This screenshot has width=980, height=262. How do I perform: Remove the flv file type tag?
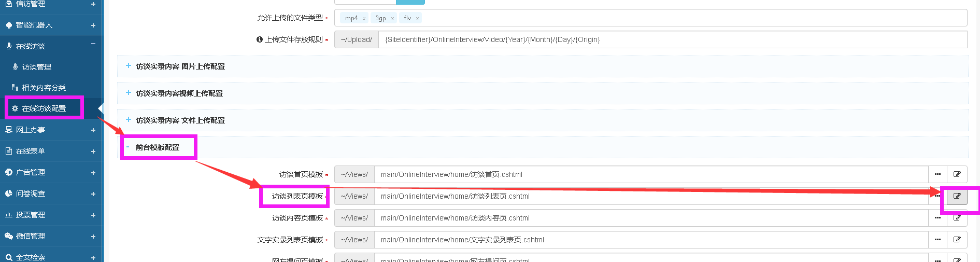pos(417,19)
